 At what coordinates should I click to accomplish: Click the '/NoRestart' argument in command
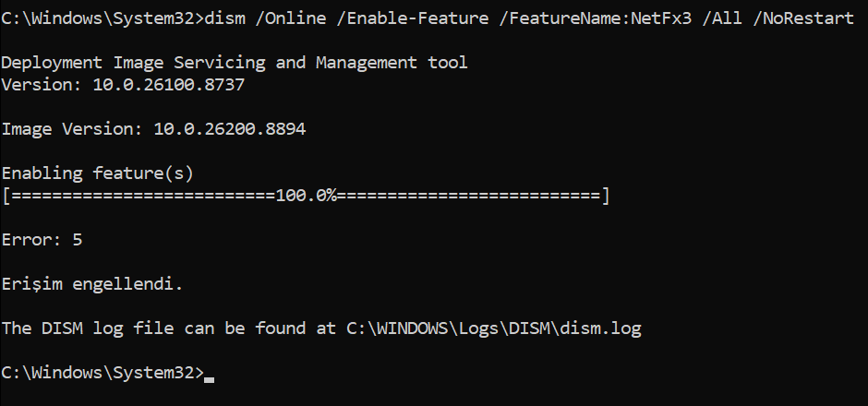click(x=803, y=18)
